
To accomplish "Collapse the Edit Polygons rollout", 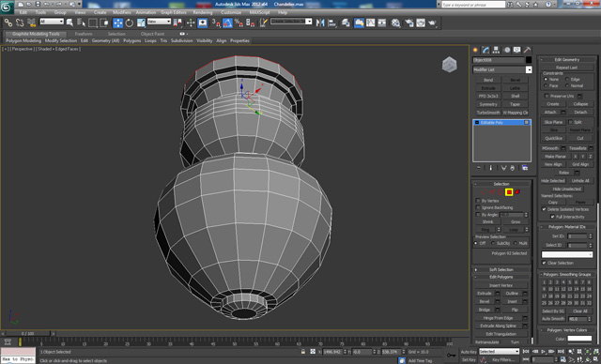I will click(501, 277).
